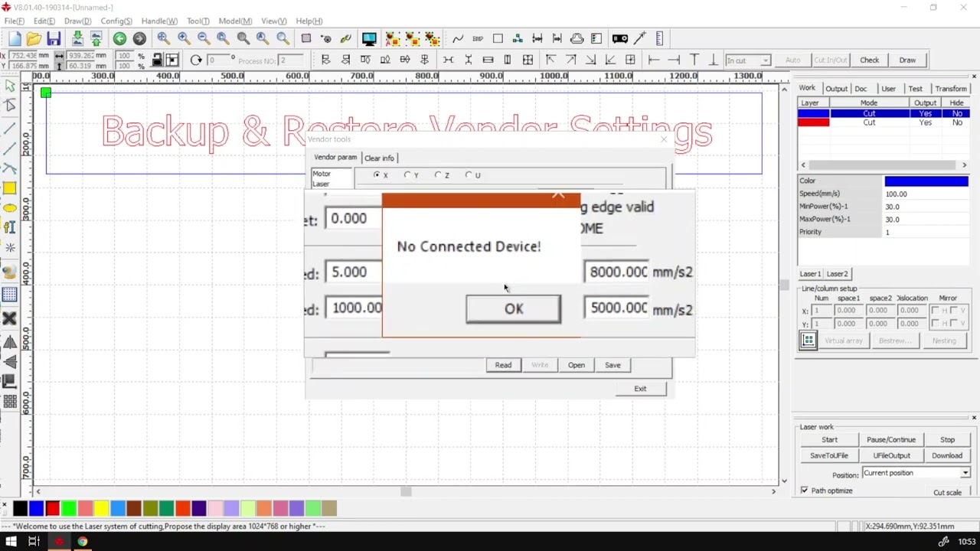Toggle the X row Mirror H checkbox
980x551 pixels.
pos(936,311)
